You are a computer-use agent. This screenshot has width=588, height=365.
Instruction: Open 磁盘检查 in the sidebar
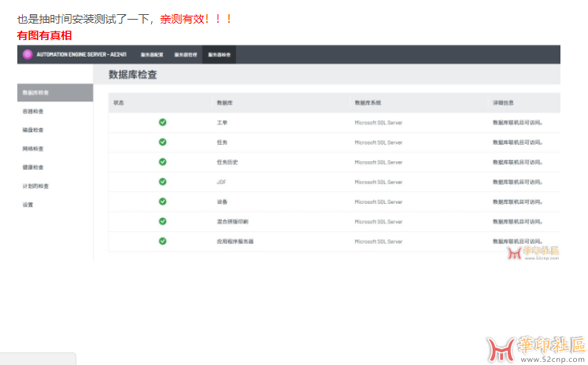pyautogui.click(x=33, y=130)
